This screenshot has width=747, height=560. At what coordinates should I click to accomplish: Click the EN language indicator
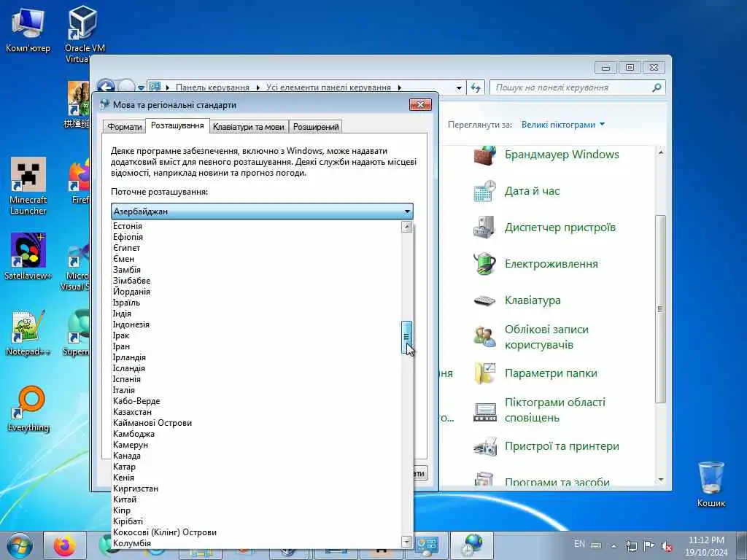click(579, 544)
